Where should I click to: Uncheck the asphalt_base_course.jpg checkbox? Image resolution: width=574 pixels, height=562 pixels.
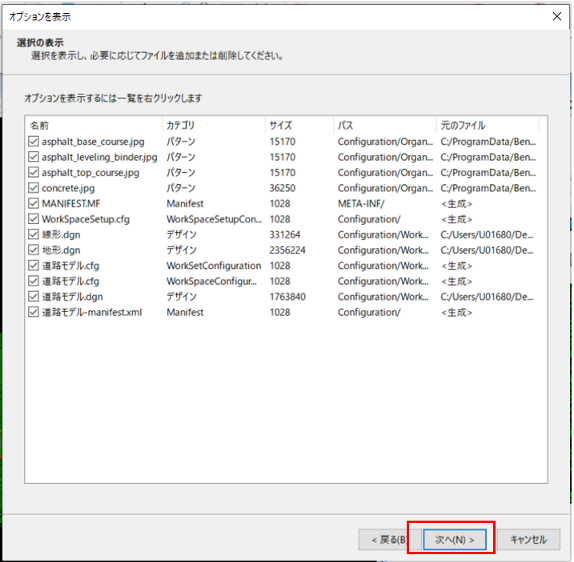coord(33,141)
